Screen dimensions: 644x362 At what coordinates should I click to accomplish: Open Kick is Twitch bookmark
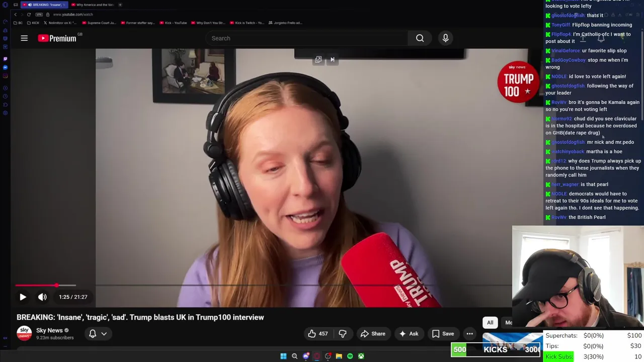(247, 23)
